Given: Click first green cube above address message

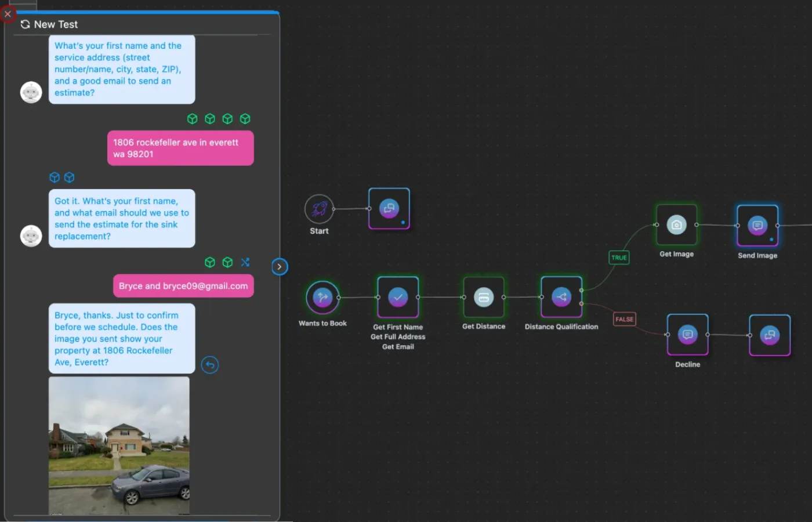Looking at the screenshot, I should (193, 119).
